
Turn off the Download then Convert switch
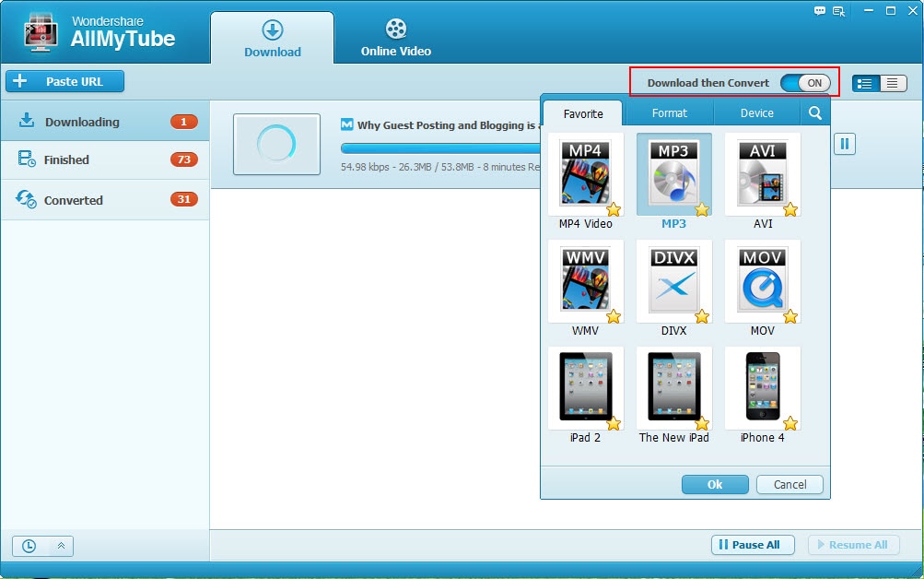coord(805,83)
